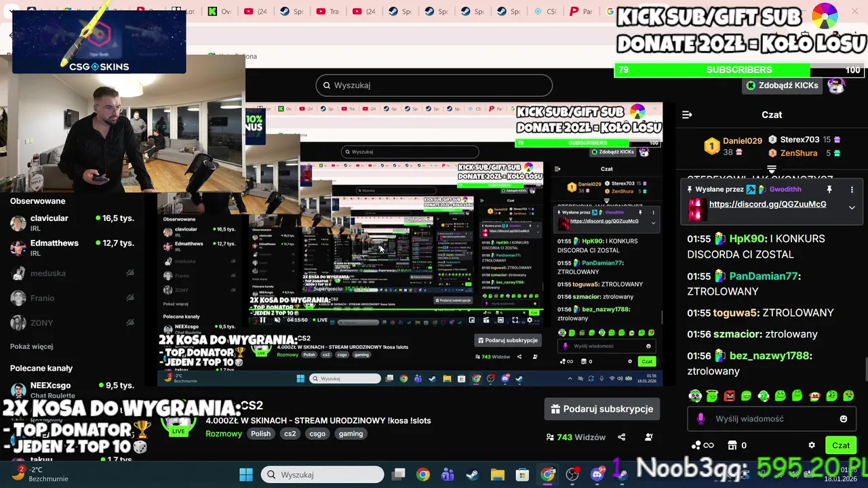Click the green Czat send button

[841, 445]
